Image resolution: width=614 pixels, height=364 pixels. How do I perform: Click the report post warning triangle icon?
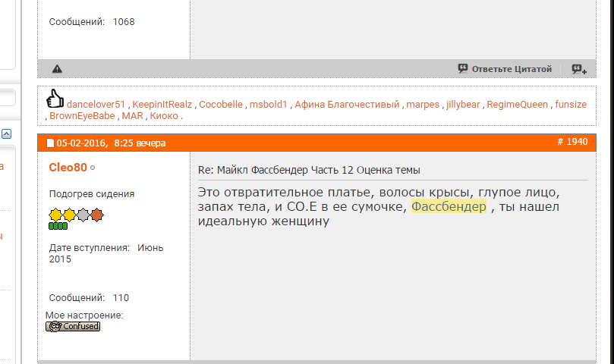(x=57, y=69)
